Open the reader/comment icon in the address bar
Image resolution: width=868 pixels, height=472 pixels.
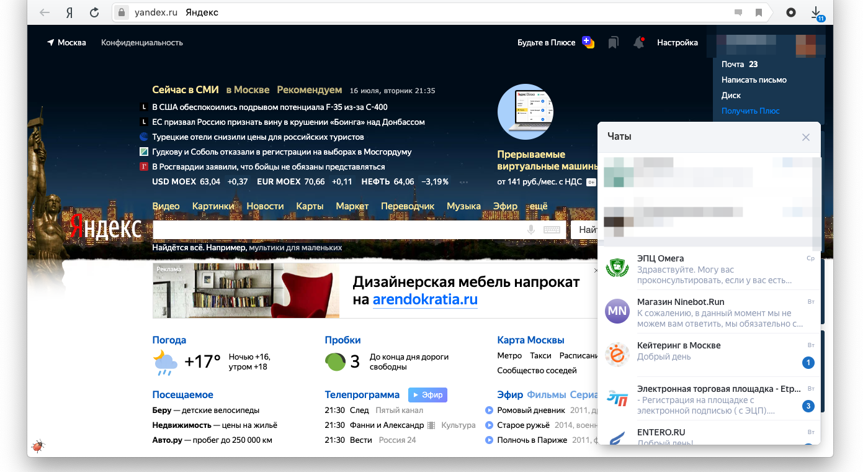click(x=738, y=12)
